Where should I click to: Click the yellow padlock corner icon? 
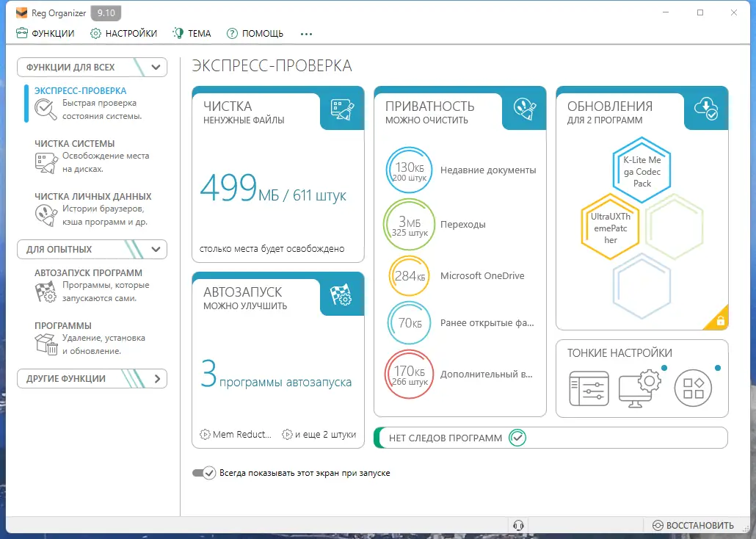coord(720,320)
